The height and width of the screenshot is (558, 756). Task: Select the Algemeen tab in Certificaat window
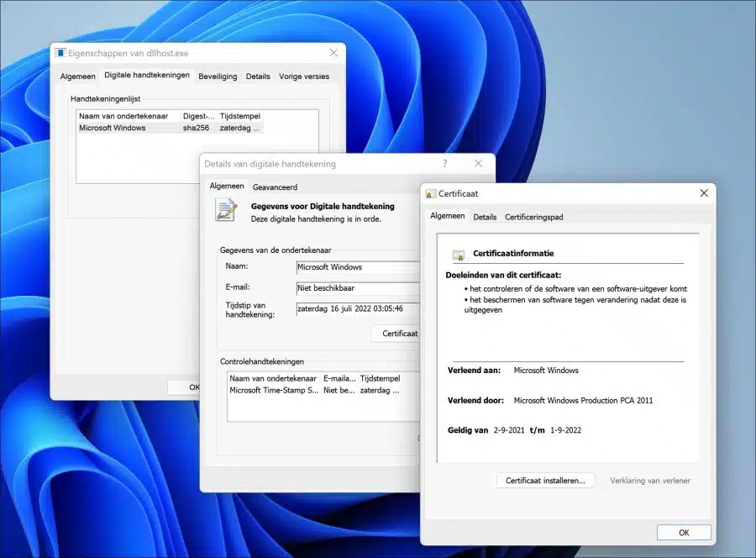pyautogui.click(x=448, y=216)
